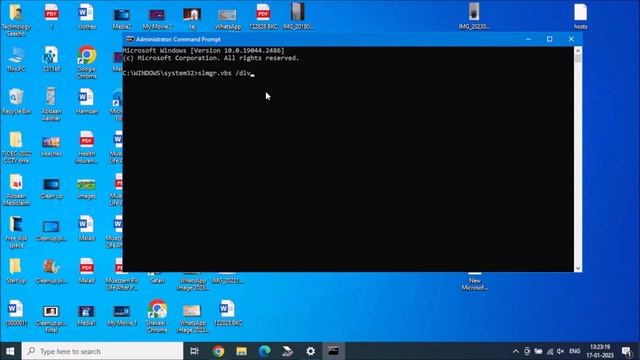640x360 pixels.
Task: Select the New Microsoft file label
Action: tap(474, 284)
